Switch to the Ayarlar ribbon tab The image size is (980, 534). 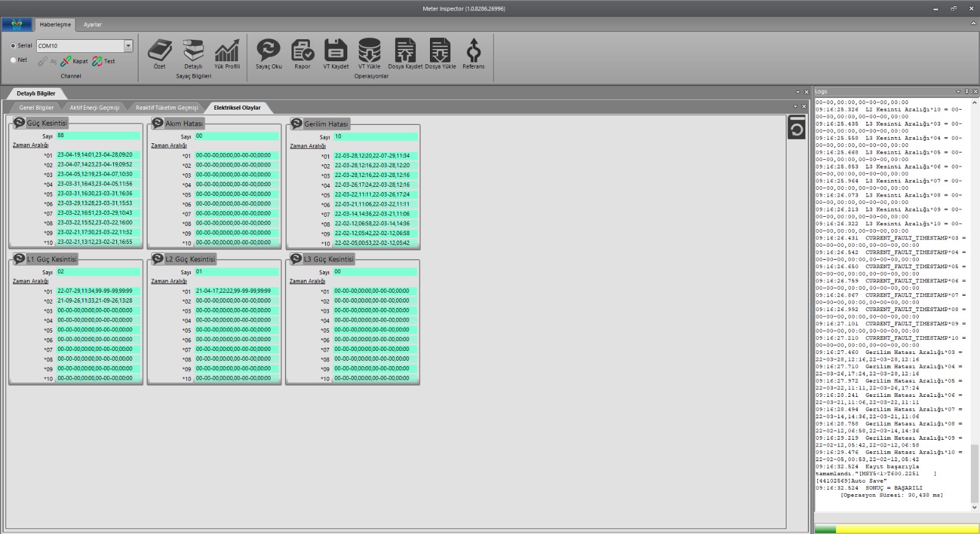[92, 24]
